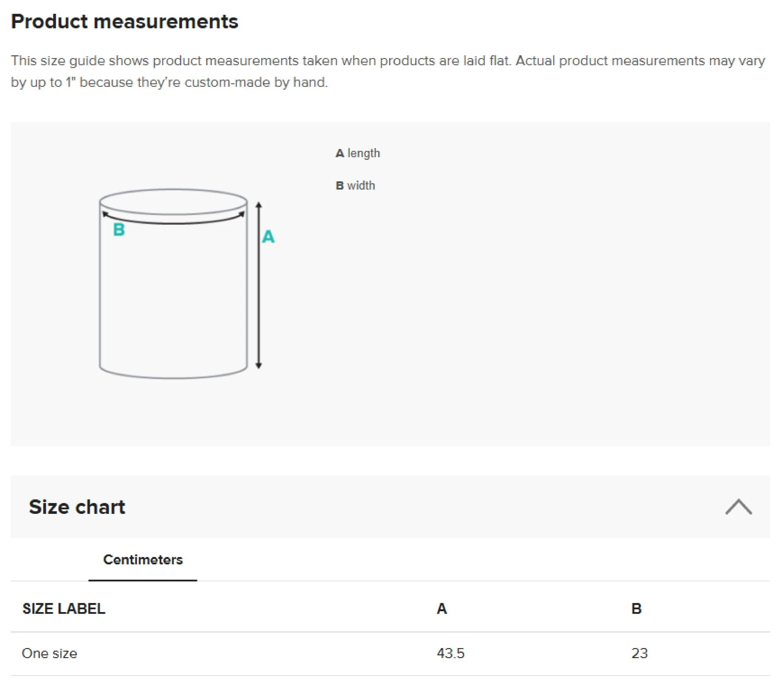Click the Product measurements heading
This screenshot has width=784, height=698.
(125, 21)
